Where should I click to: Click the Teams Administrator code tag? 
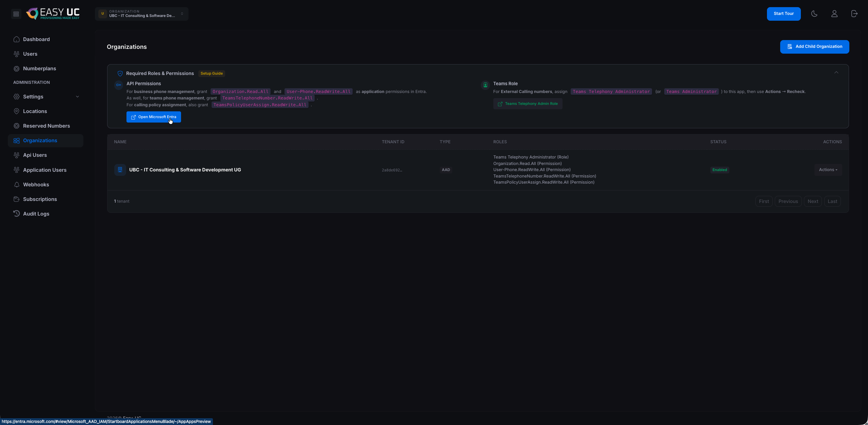point(691,92)
